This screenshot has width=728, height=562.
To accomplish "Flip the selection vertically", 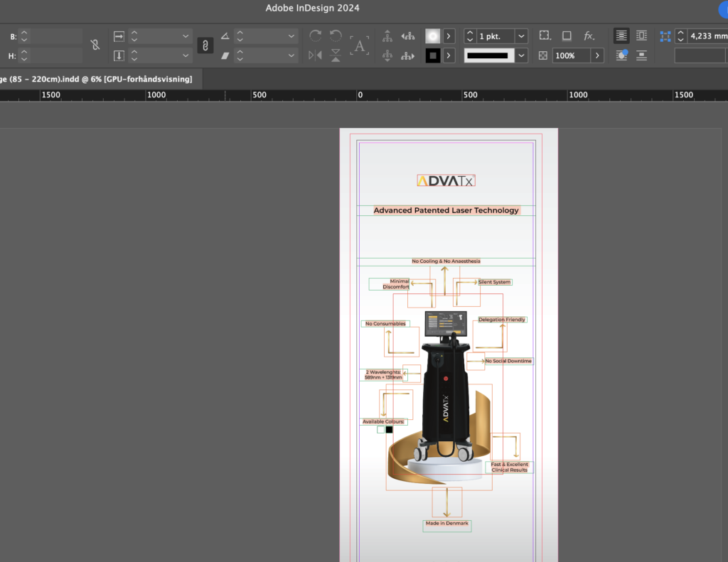I will point(336,55).
